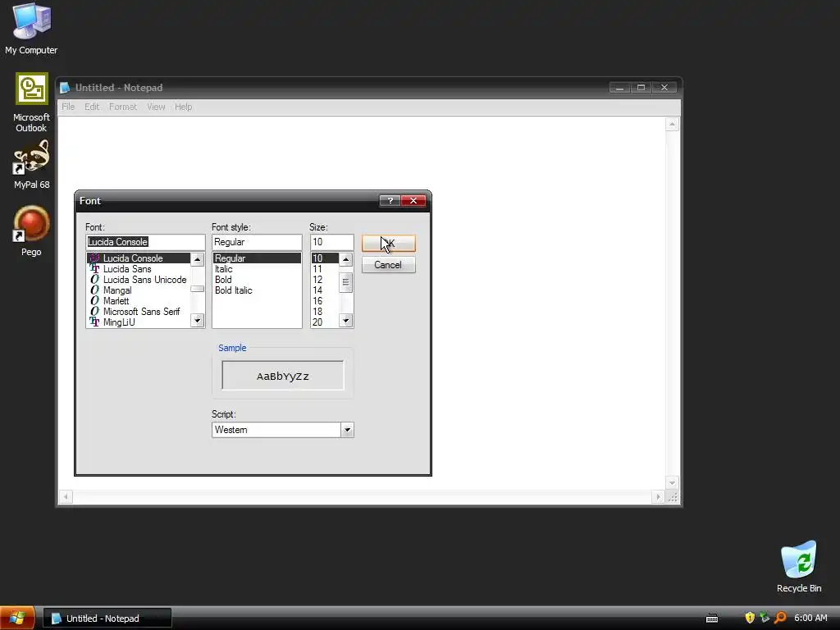
Task: Click the OpenType icon beside Microsoft Sans Serif
Action: (x=94, y=311)
